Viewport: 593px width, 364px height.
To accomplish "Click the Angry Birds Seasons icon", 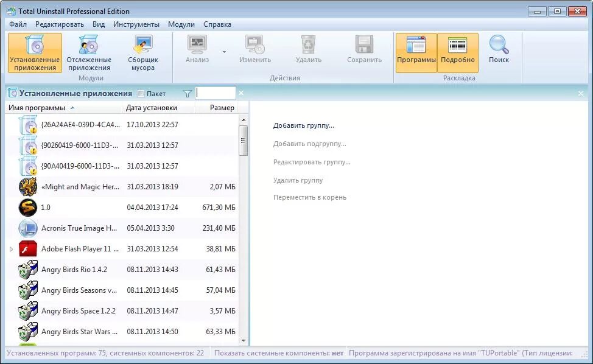I will (28, 290).
